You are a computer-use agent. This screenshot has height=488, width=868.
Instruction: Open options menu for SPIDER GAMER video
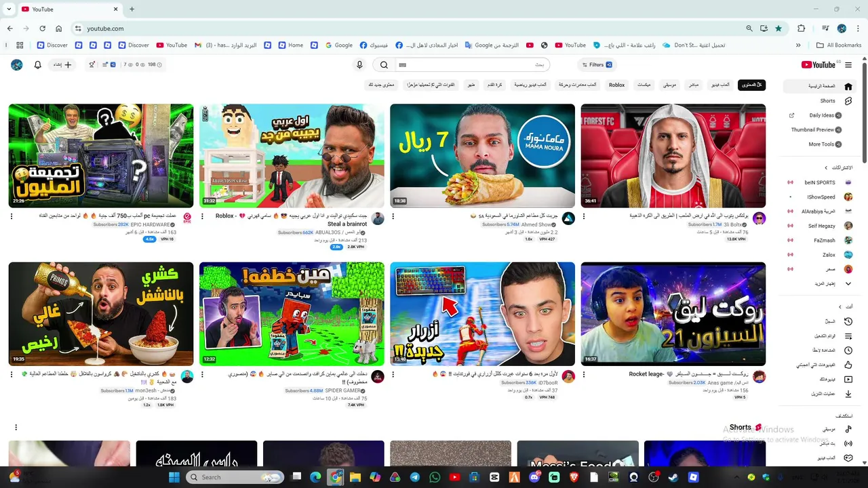pyautogui.click(x=203, y=375)
